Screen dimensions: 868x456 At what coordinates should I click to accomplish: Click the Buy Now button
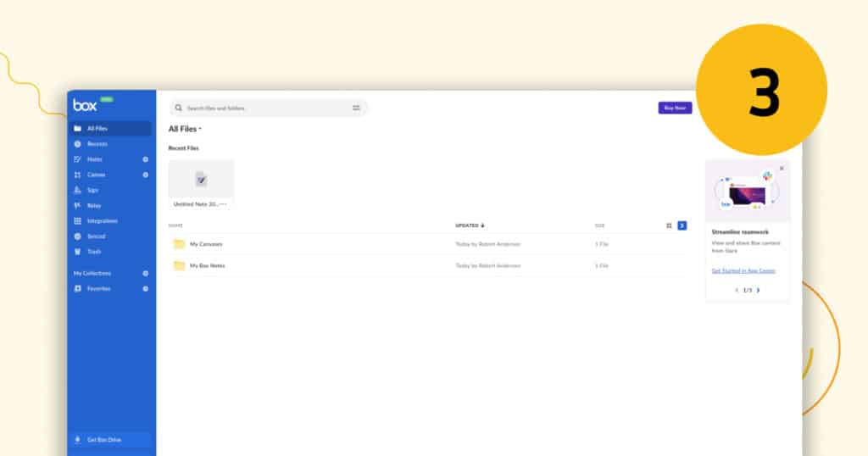675,108
